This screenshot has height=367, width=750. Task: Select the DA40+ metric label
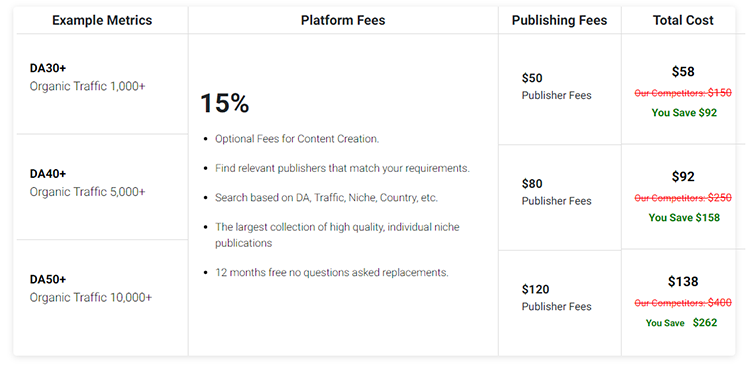click(48, 174)
